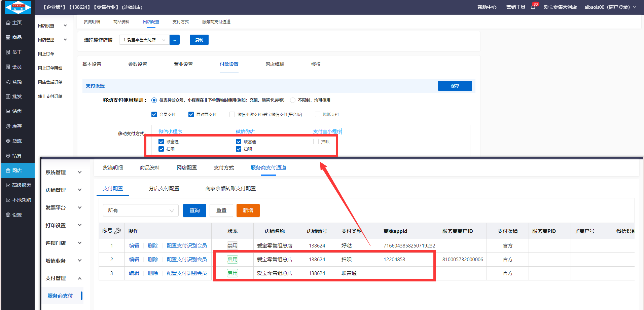Open 设置 settings in left sidebar

pos(14,215)
